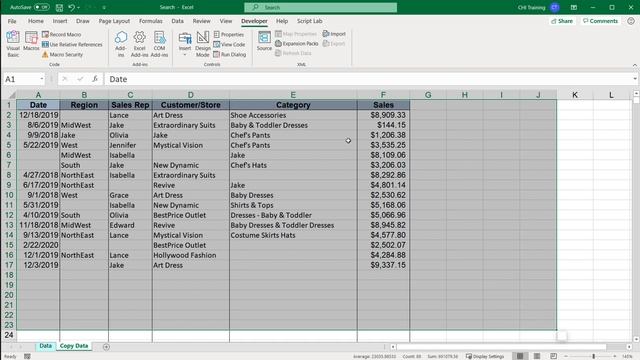Open the File tab

pyautogui.click(x=12, y=21)
